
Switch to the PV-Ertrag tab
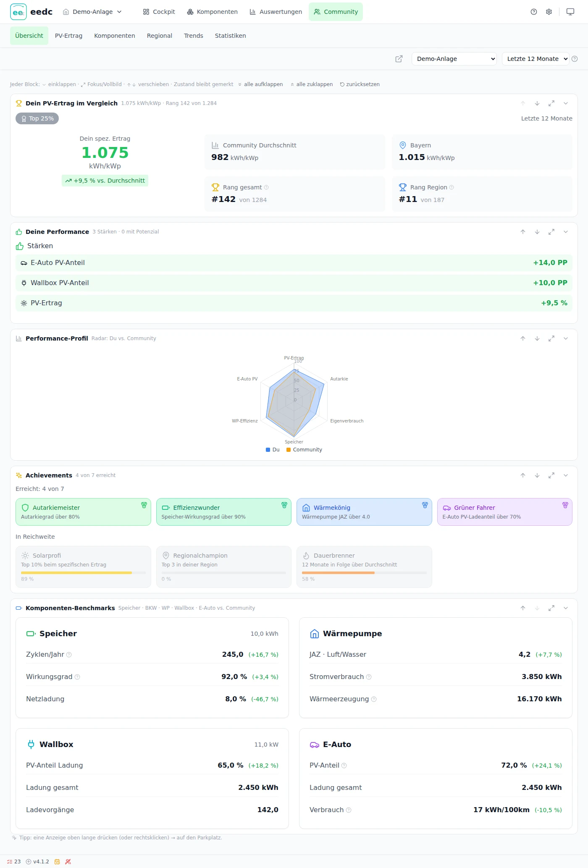68,36
